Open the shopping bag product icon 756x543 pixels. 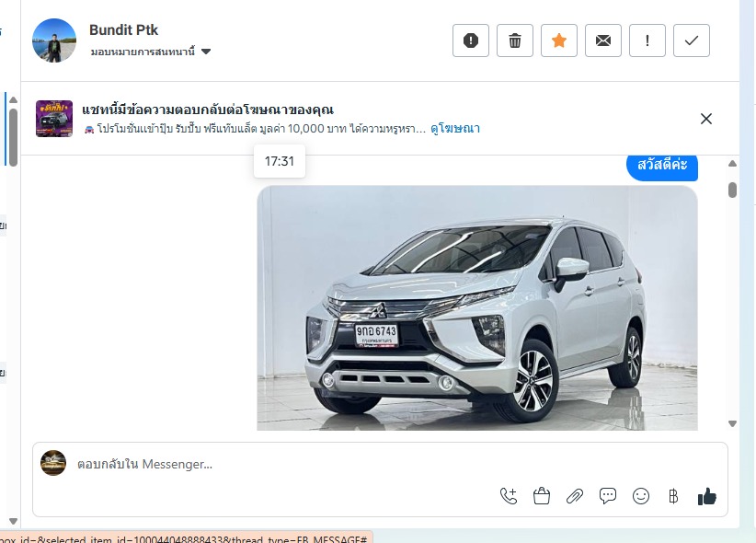[542, 496]
